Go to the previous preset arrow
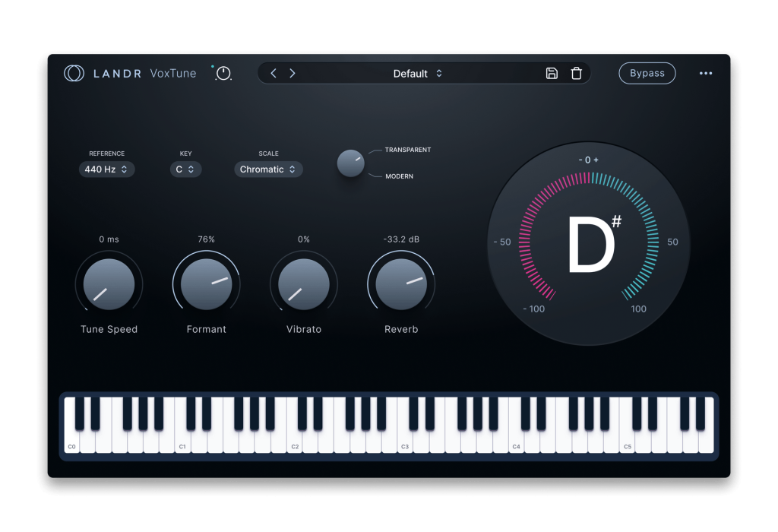This screenshot has height=532, width=778. [274, 74]
